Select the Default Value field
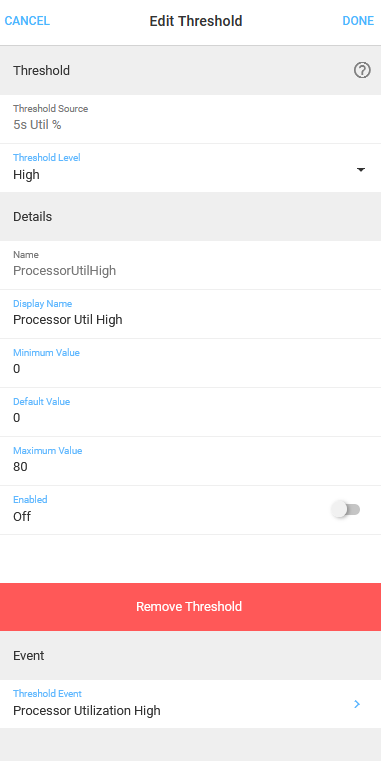The width and height of the screenshot is (381, 761). point(190,412)
